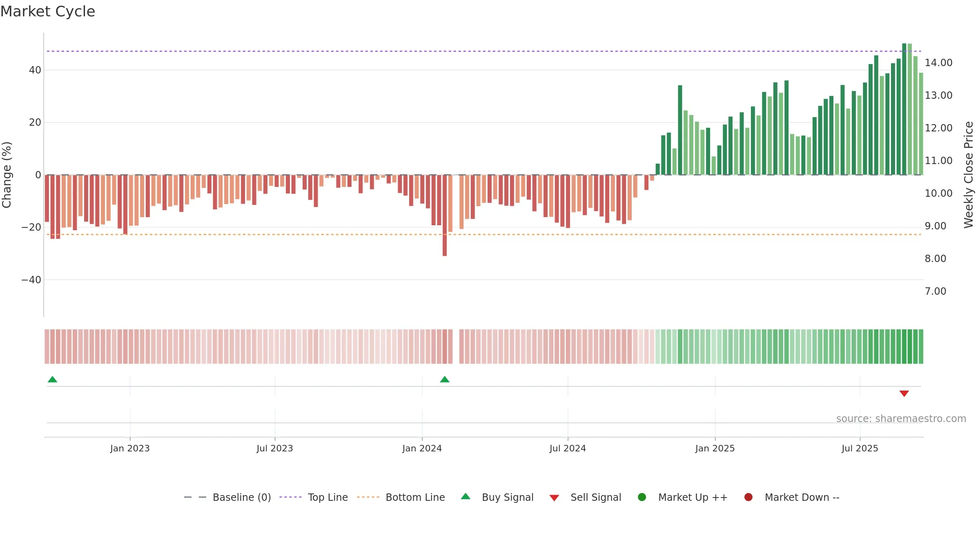Click the tallest green bar crossing the top line
980x551 pixels.
click(x=904, y=109)
